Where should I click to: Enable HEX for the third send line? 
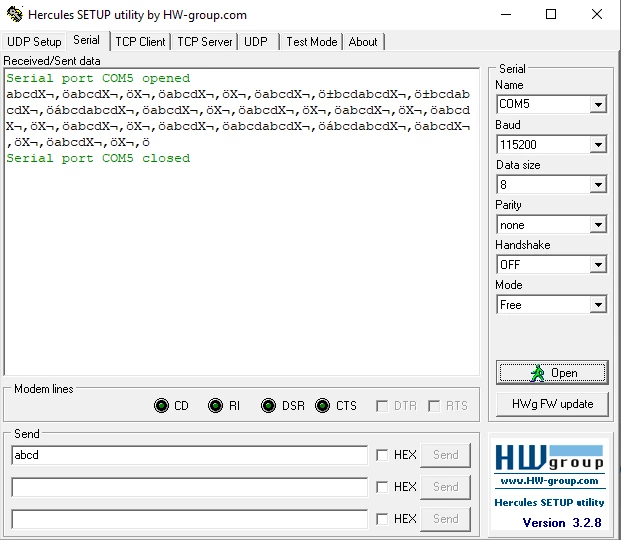382,519
